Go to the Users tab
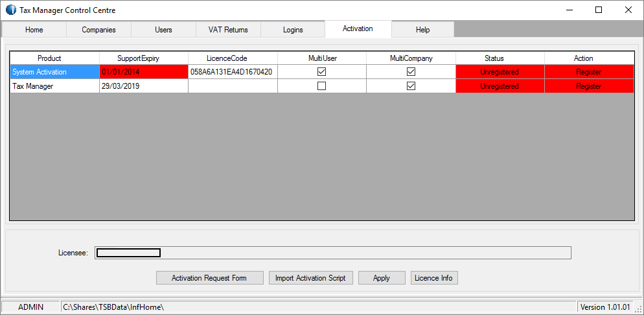The width and height of the screenshot is (644, 315). (x=163, y=30)
